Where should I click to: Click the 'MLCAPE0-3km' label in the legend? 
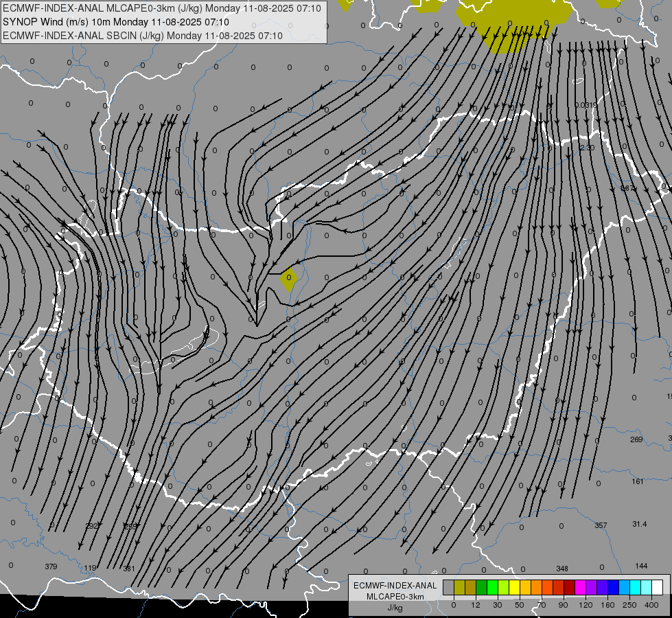click(x=395, y=597)
